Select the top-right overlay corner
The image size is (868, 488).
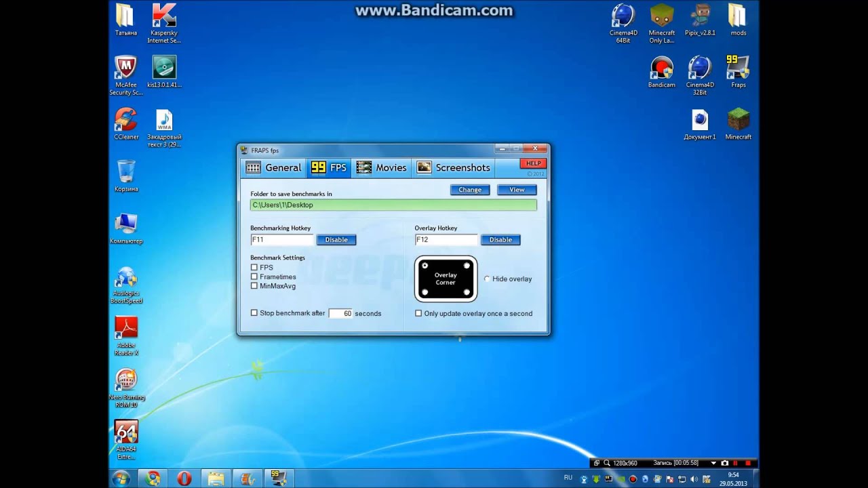(x=467, y=266)
